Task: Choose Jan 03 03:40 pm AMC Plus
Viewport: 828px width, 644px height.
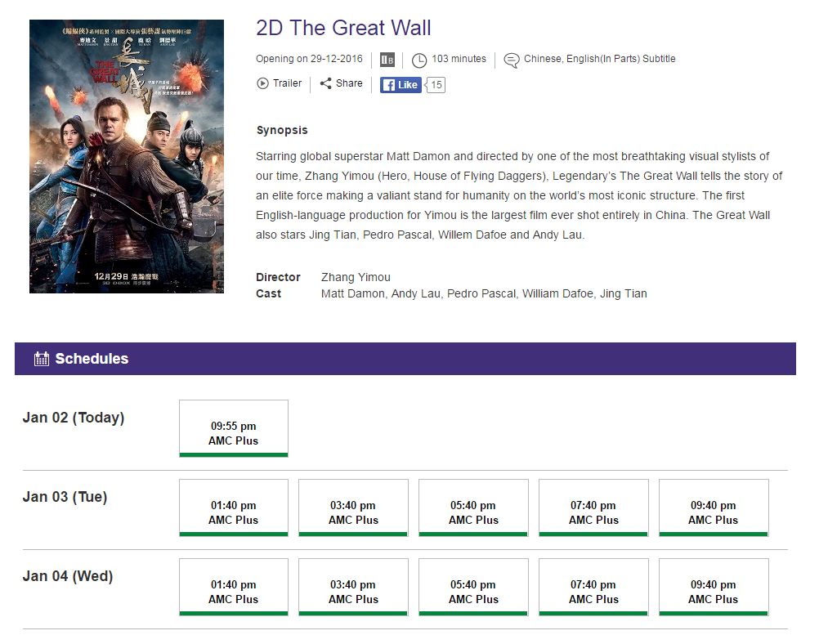Action: [x=353, y=508]
